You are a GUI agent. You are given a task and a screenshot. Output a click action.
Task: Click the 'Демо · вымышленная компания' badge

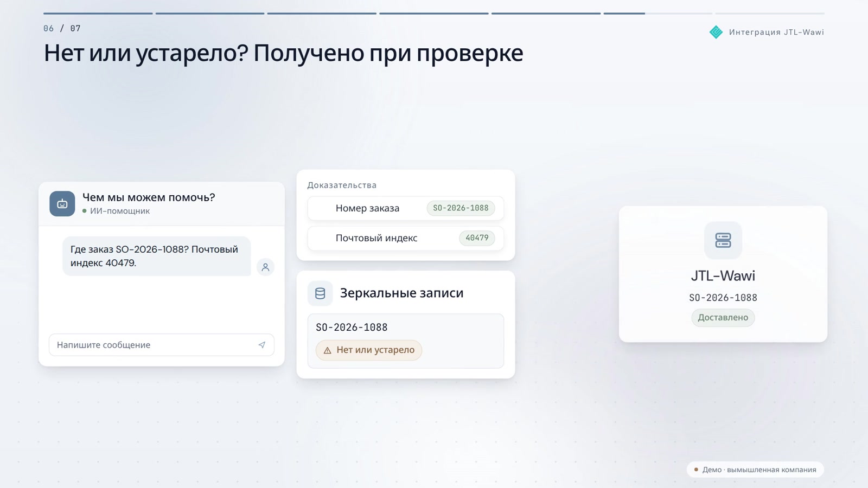pyautogui.click(x=755, y=470)
